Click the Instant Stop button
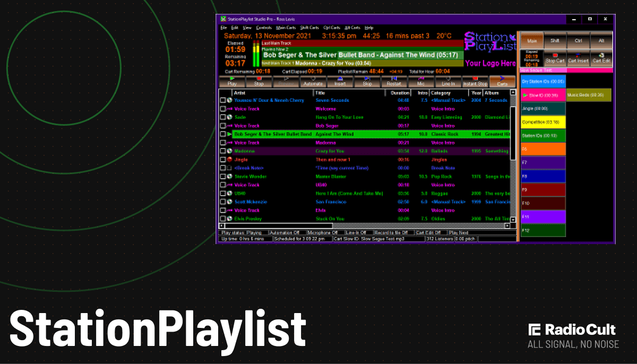The image size is (637, 364). coord(475,81)
